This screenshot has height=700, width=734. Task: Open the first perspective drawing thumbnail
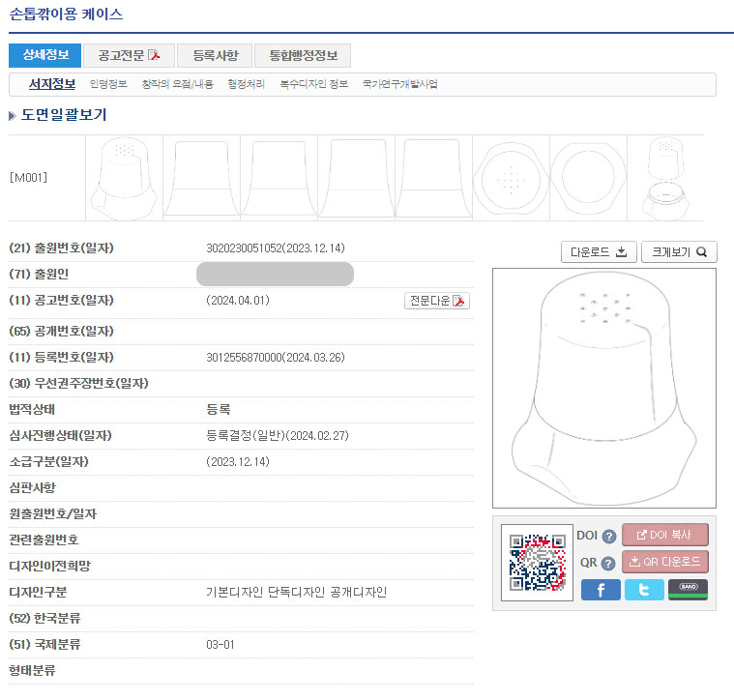[x=124, y=178]
